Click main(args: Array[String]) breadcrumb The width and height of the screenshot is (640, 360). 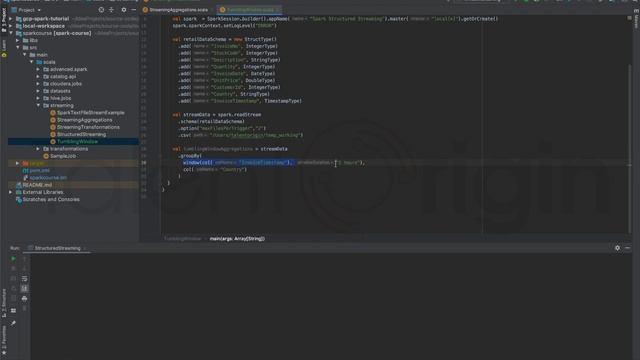[x=237, y=239]
